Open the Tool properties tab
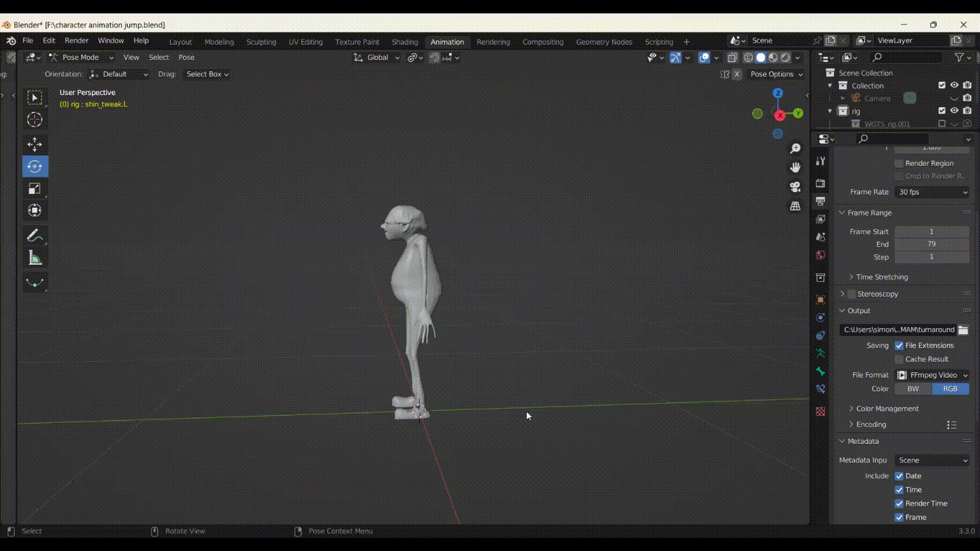 click(x=820, y=161)
